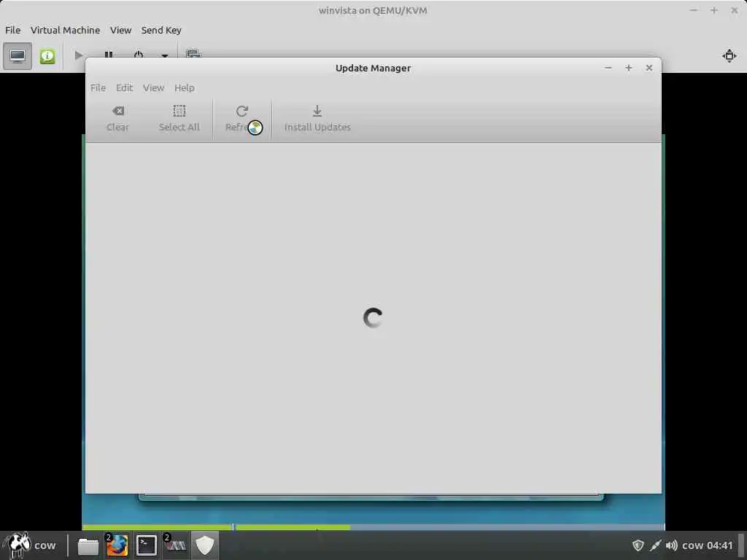Show virtual hardware details info icon

(47, 56)
